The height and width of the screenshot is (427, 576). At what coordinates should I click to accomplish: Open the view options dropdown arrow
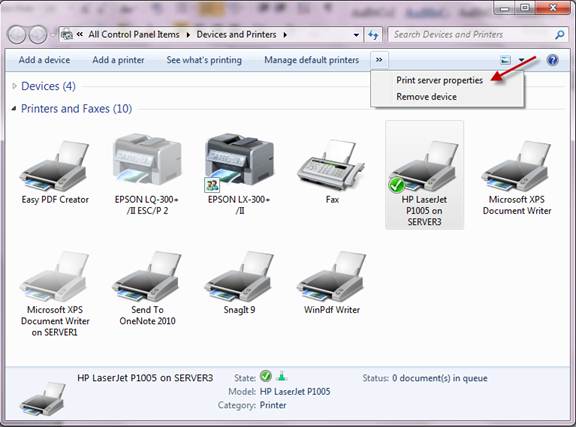click(x=522, y=60)
